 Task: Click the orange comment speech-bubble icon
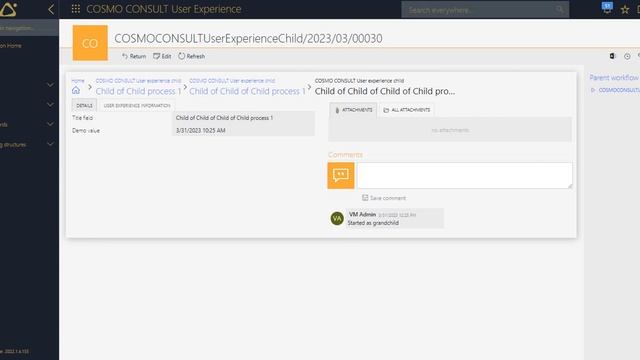point(341,176)
